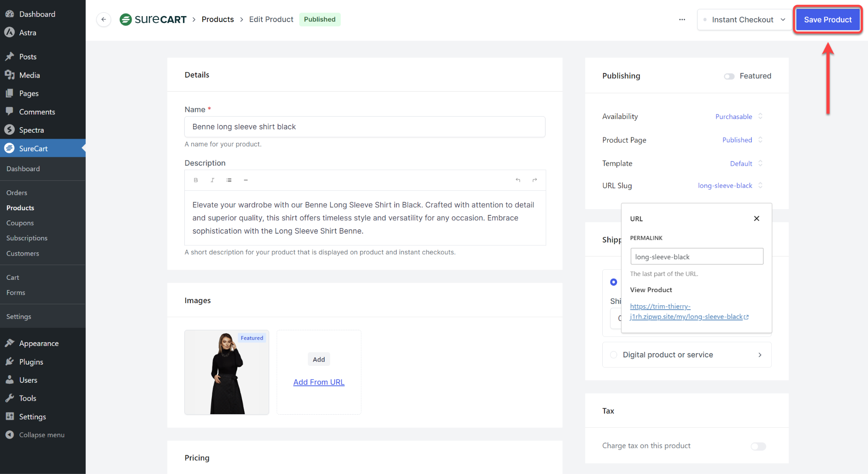Click the three-dot overflow menu icon
Image resolution: width=868 pixels, height=474 pixels.
click(x=682, y=19)
